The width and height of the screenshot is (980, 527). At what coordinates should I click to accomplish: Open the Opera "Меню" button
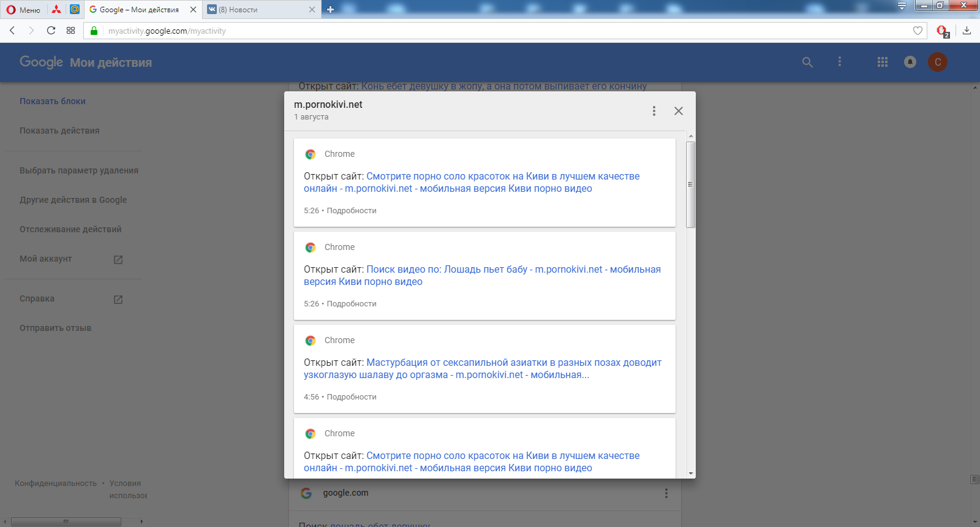(x=23, y=10)
